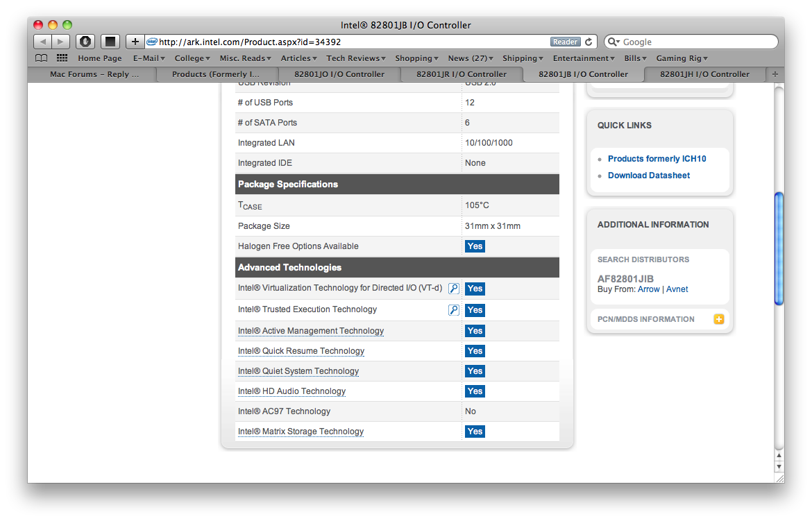
Task: Click the page resize grip corner
Action: click(779, 478)
